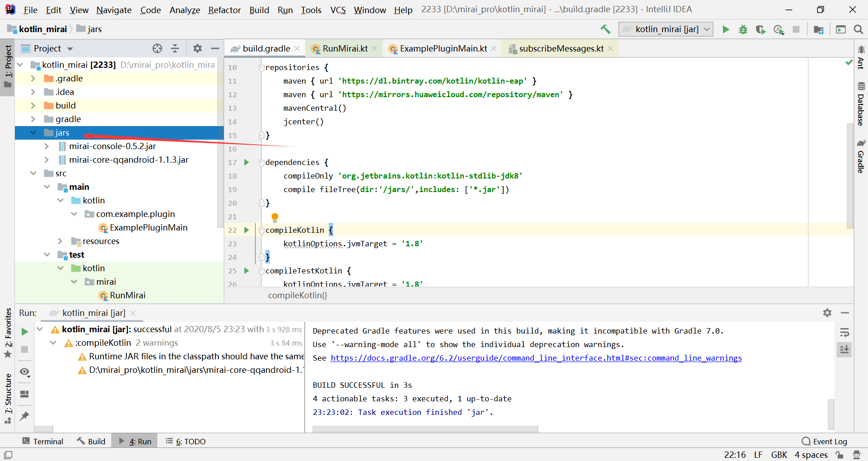
Task: Click the 4 spaces indent setting
Action: tap(811, 455)
